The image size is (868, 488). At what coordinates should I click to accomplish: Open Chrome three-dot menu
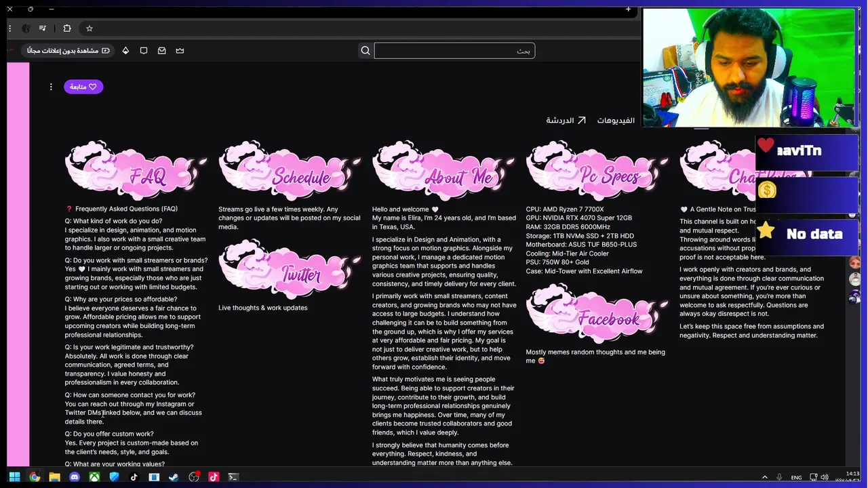(x=9, y=28)
